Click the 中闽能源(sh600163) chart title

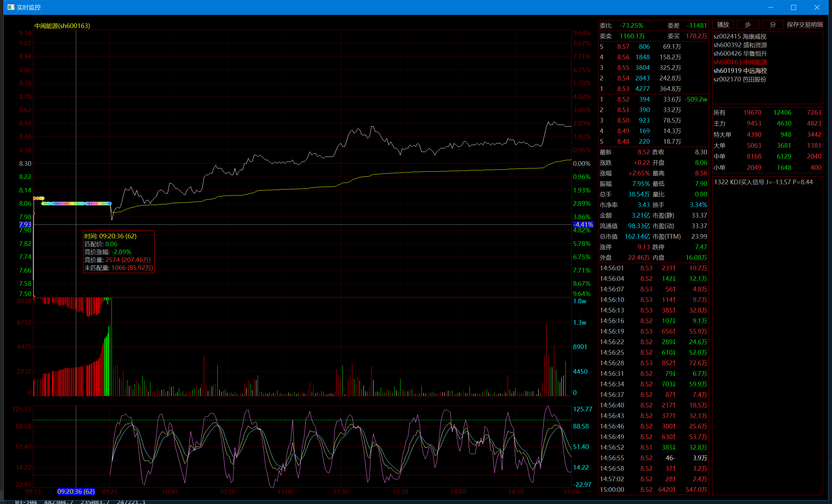pos(62,26)
